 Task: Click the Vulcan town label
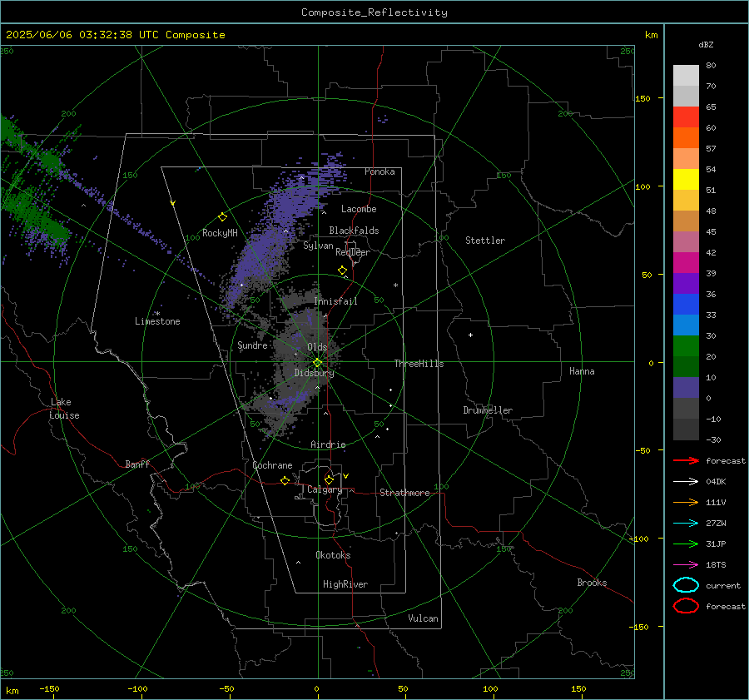click(x=423, y=618)
